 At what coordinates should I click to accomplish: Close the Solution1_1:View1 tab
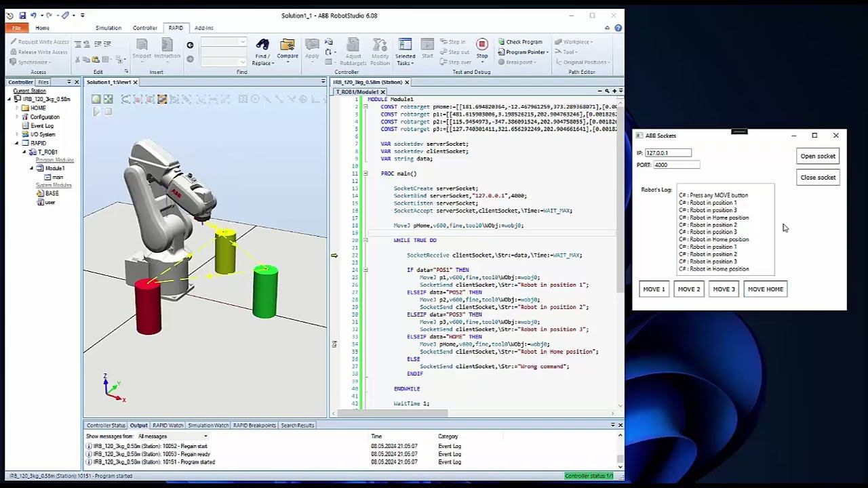coord(135,82)
